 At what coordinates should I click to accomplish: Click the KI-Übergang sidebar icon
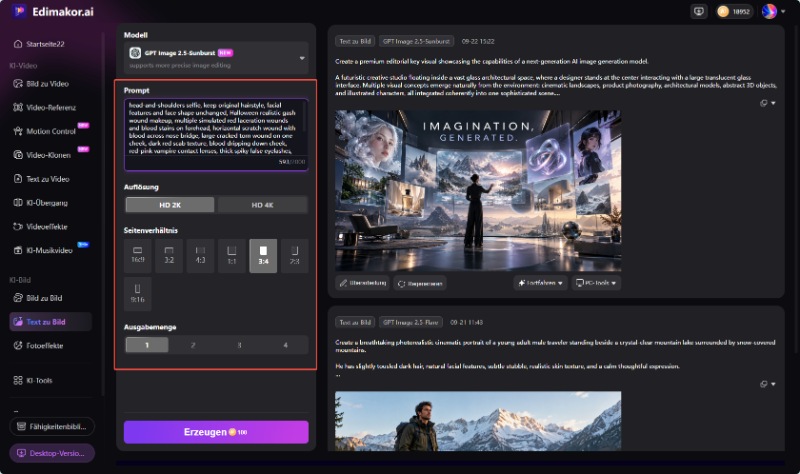click(18, 203)
